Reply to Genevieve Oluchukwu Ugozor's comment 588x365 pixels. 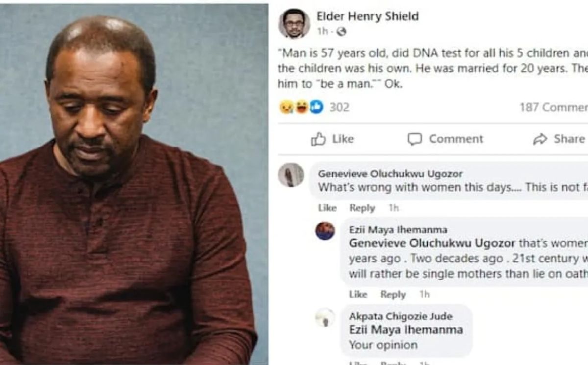(x=362, y=208)
